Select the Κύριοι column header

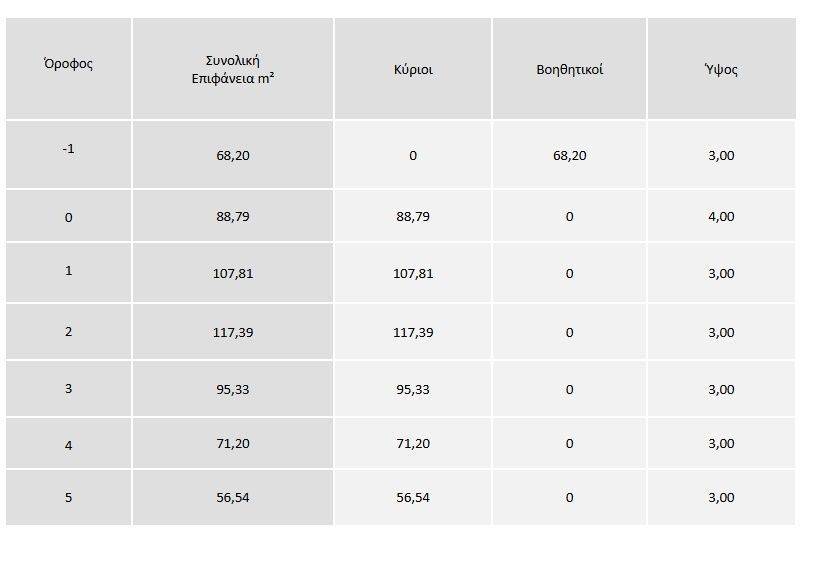pyautogui.click(x=413, y=70)
